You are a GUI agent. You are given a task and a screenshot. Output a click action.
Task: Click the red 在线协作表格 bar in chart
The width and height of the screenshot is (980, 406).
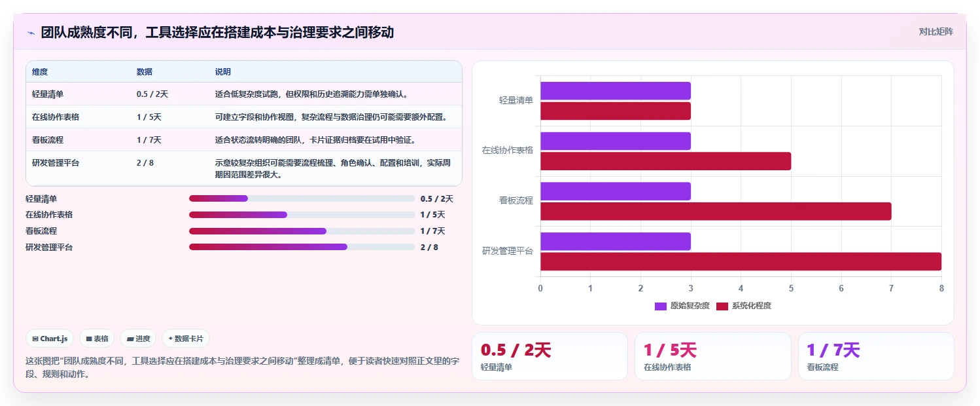coord(666,161)
